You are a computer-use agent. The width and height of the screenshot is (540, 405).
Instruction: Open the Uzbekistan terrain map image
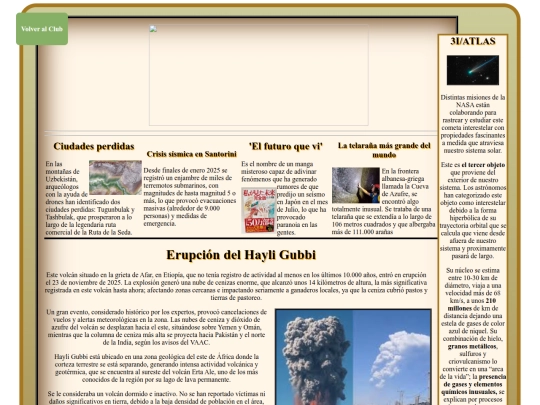[x=115, y=177]
